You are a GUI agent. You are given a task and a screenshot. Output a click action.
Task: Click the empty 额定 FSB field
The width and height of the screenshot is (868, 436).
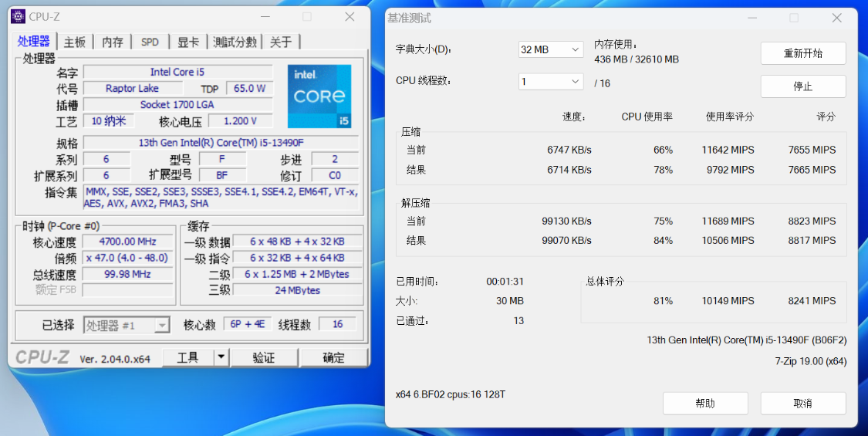127,289
